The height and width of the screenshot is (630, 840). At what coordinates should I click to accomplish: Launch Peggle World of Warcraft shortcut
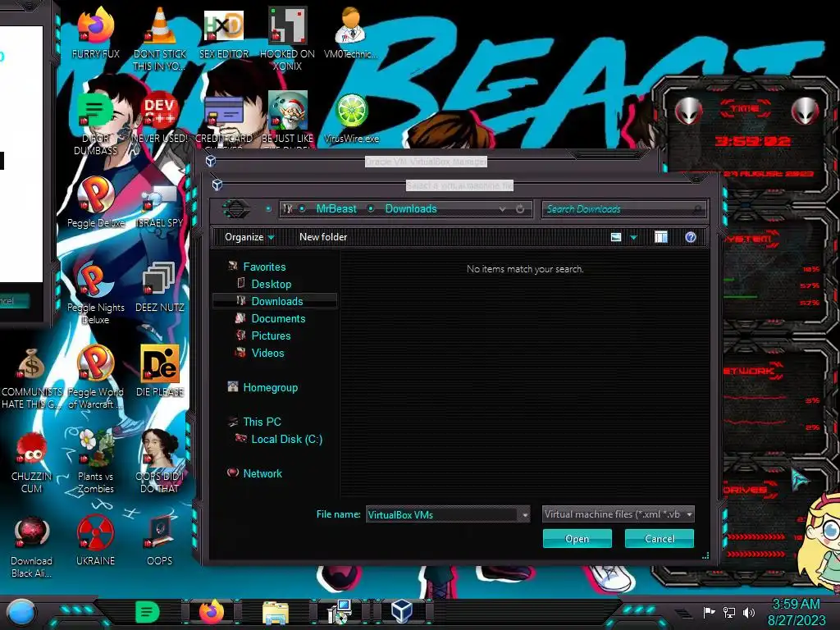[x=95, y=378]
